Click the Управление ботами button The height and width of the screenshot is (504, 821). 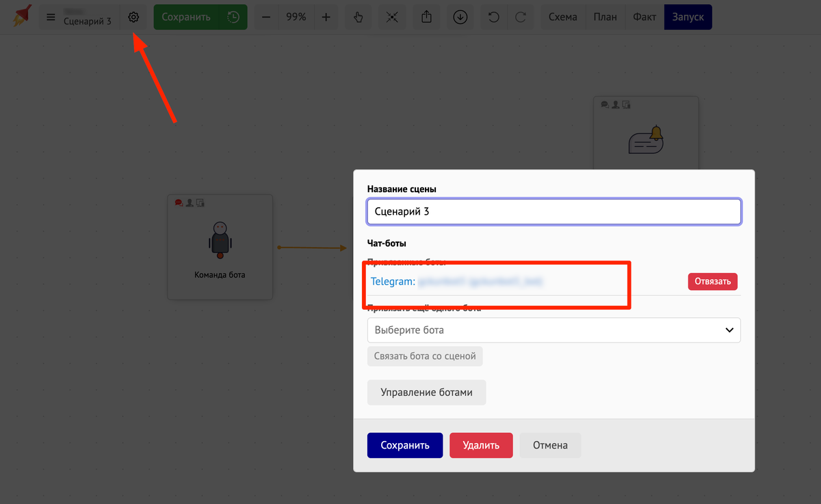(426, 393)
